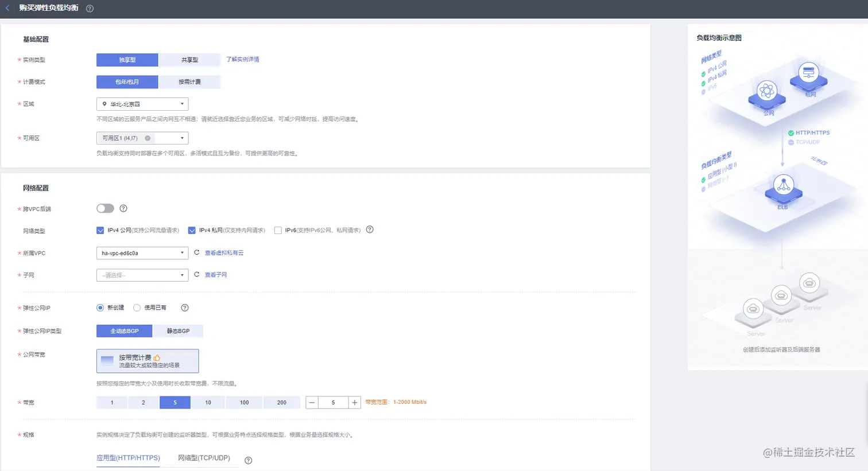Set bandwidth preset to 100
The height and width of the screenshot is (471, 868).
(244, 403)
